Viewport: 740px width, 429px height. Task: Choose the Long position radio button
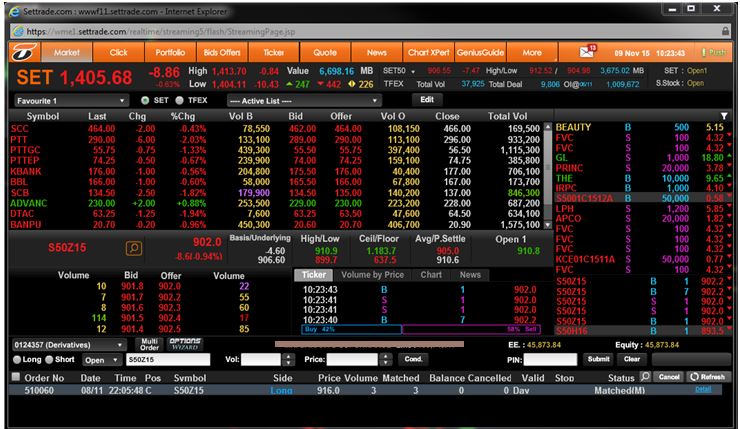tap(17, 360)
